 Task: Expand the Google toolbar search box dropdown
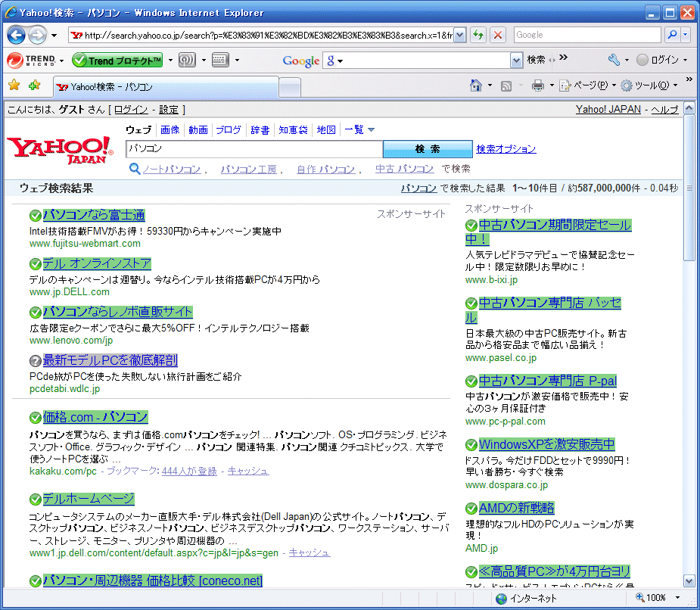tap(517, 60)
